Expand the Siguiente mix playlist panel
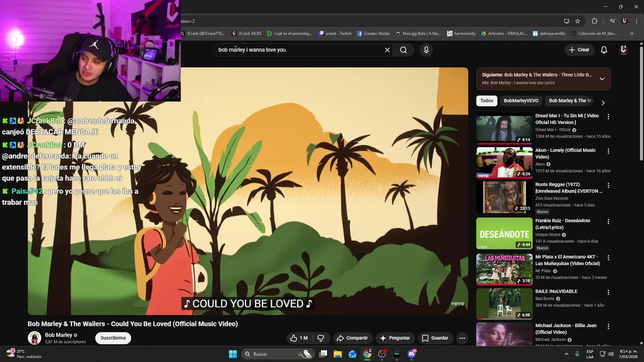This screenshot has height=362, width=644. coord(602,79)
